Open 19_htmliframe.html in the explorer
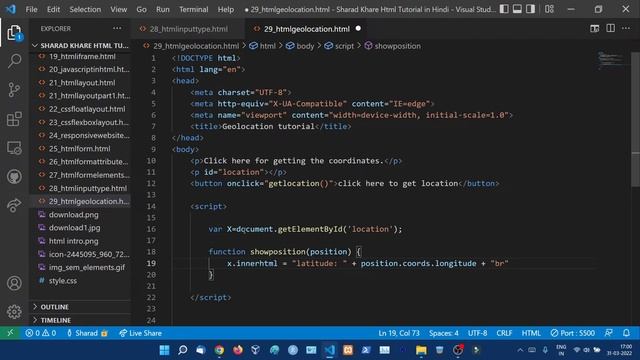 point(81,56)
